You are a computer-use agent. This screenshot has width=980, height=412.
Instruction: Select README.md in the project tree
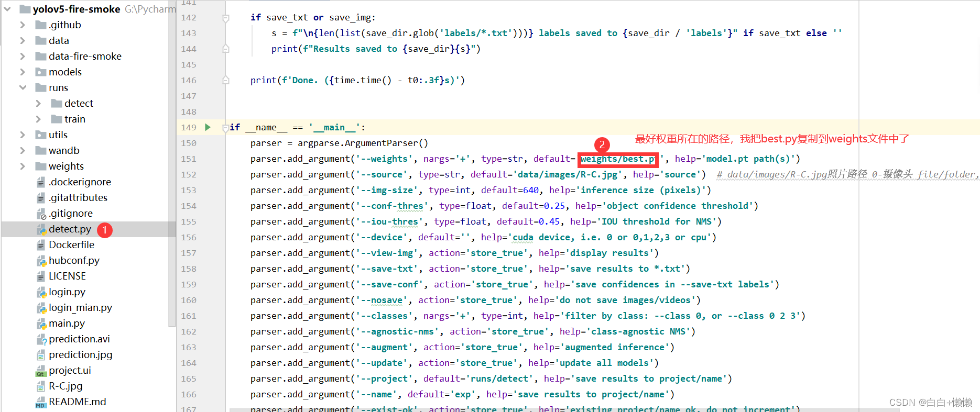click(77, 402)
